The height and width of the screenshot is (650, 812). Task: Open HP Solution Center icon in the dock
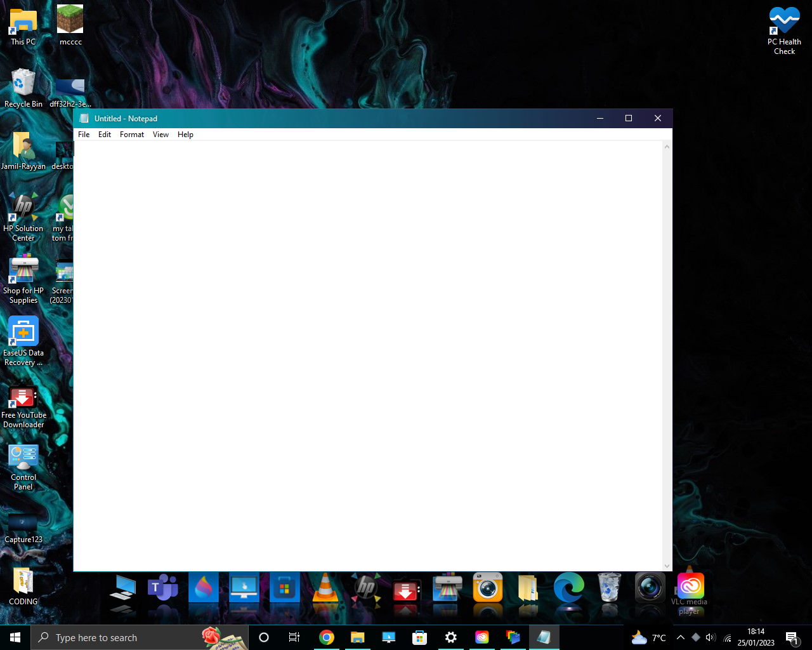click(x=366, y=588)
